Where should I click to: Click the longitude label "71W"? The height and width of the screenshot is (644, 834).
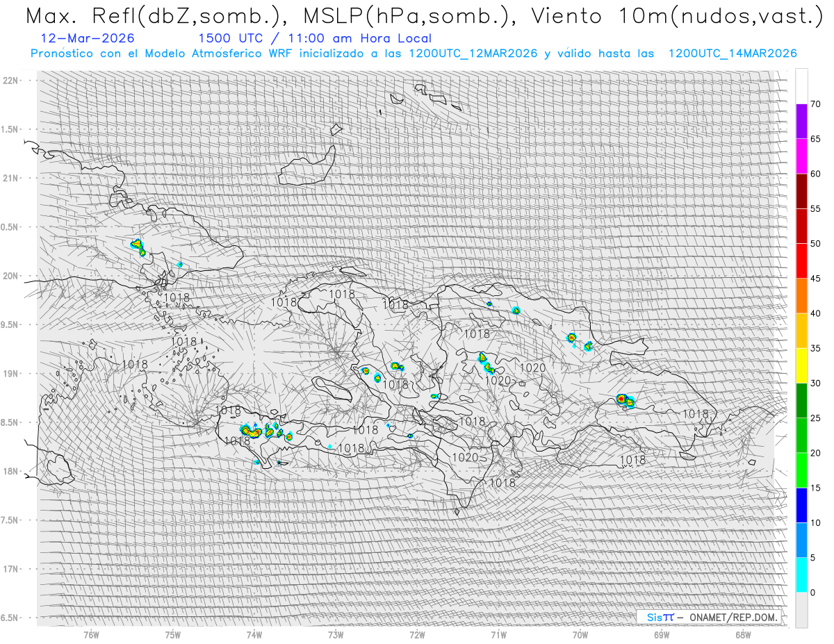[499, 634]
